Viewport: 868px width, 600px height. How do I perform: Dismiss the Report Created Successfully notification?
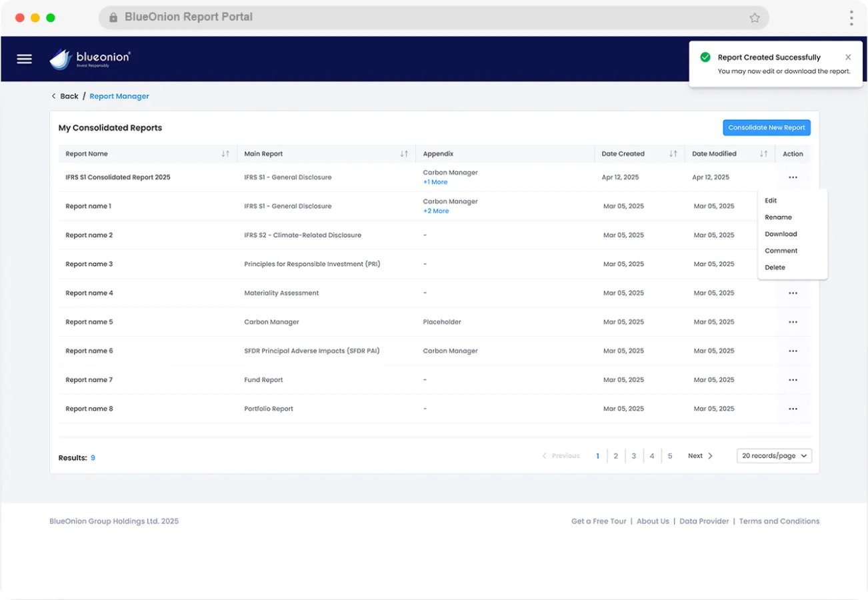848,57
